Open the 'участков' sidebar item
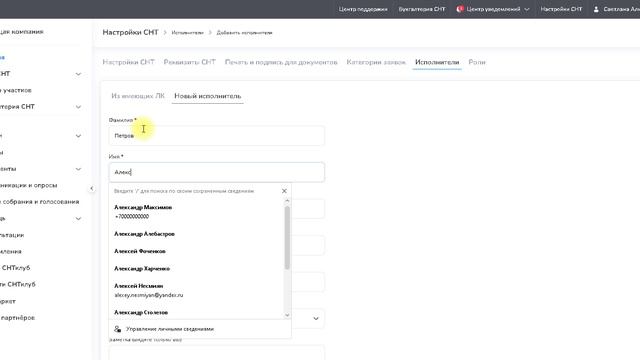 [16, 90]
